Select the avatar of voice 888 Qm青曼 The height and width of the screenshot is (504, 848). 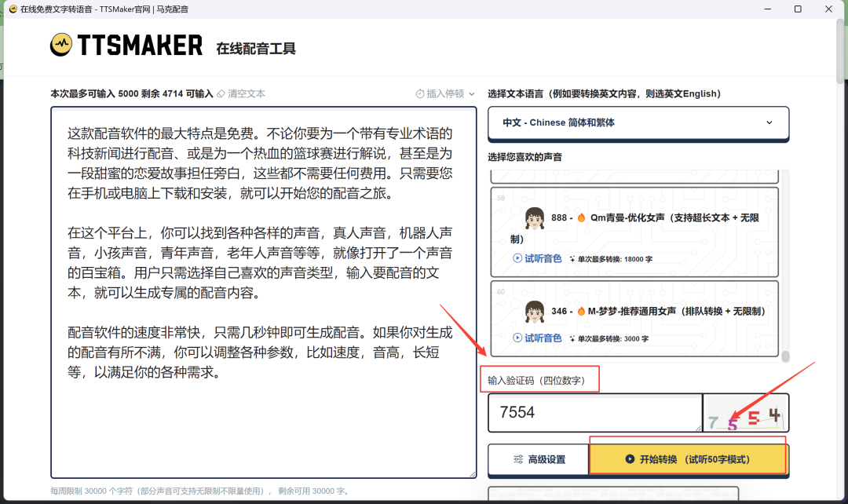point(535,218)
